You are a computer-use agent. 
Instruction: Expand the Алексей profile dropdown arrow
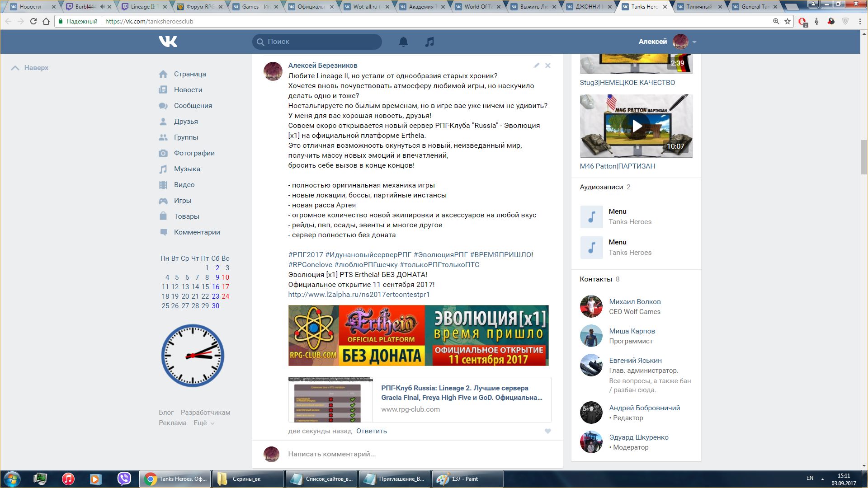(694, 42)
